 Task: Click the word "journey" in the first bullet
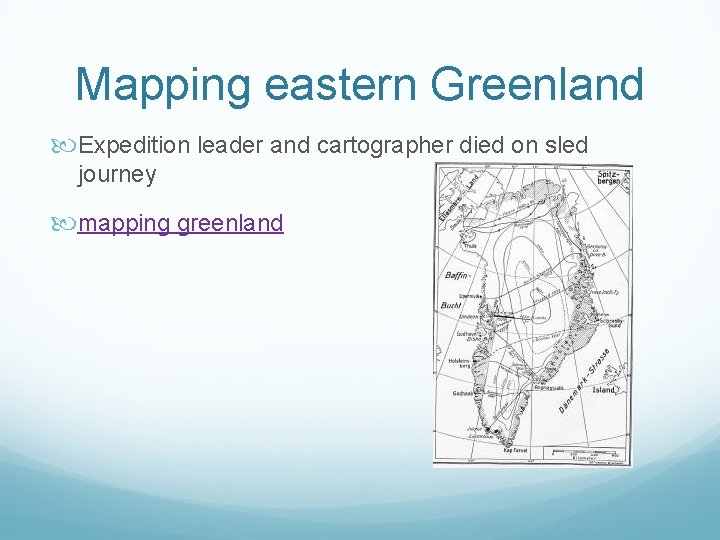point(117,175)
